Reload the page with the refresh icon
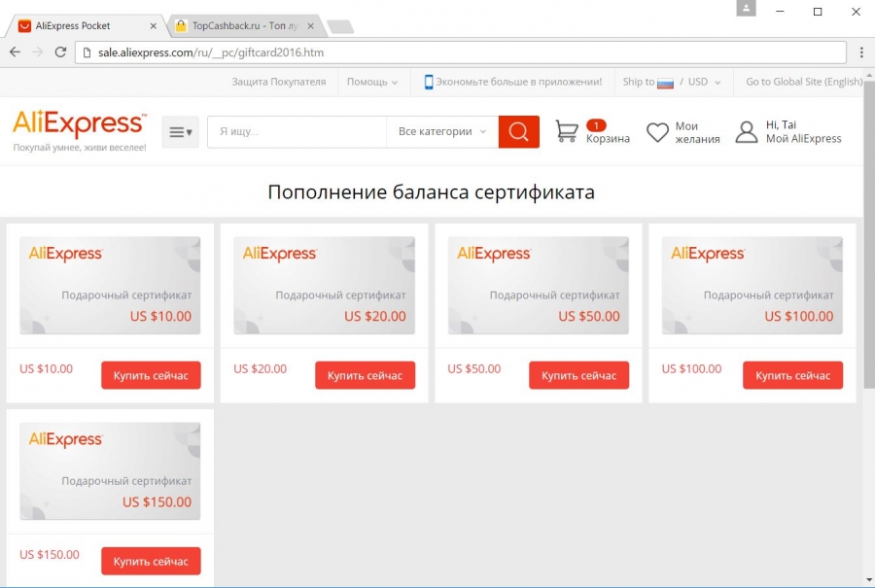Image resolution: width=875 pixels, height=588 pixels. (60, 52)
